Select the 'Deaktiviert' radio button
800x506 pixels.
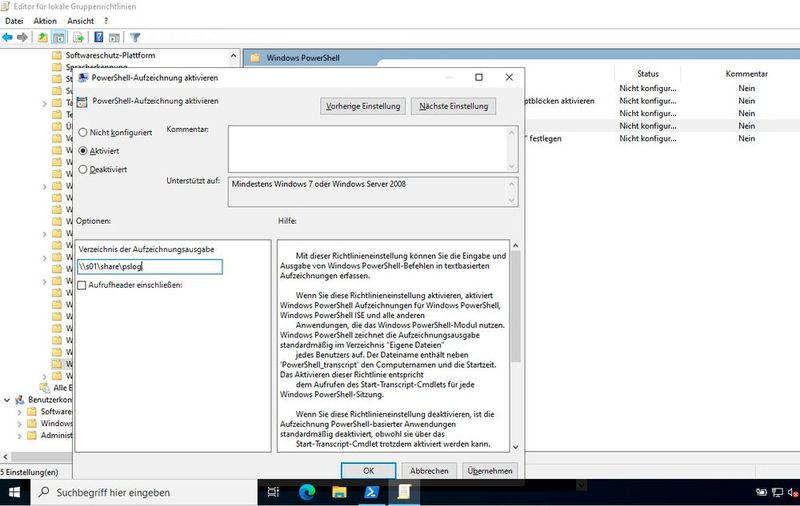83,169
